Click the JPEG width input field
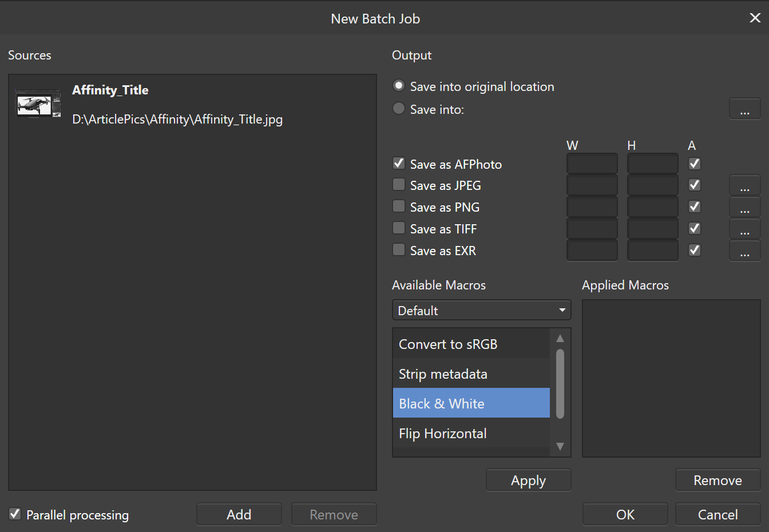The image size is (769, 532). [592, 185]
